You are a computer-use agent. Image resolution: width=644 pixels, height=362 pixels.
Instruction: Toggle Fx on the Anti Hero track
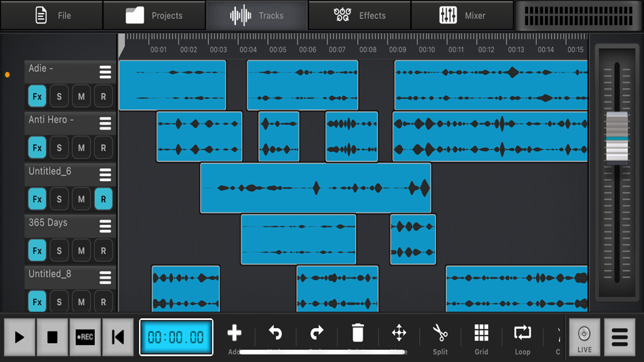point(37,148)
